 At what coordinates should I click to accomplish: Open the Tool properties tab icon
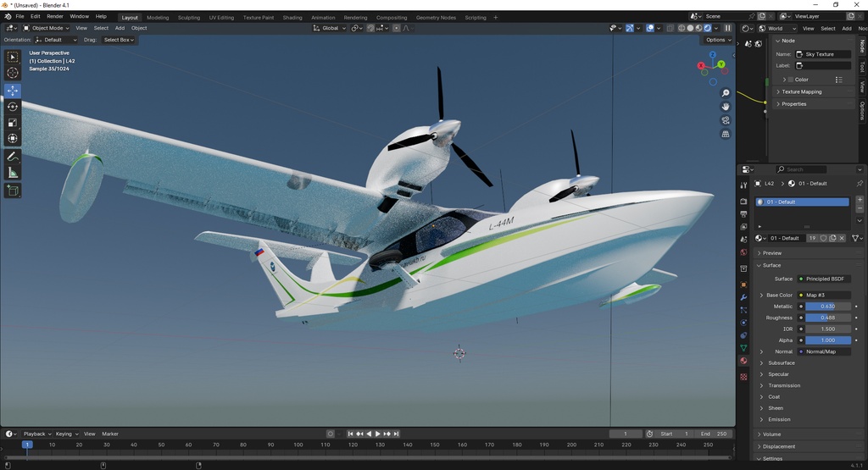[743, 185]
